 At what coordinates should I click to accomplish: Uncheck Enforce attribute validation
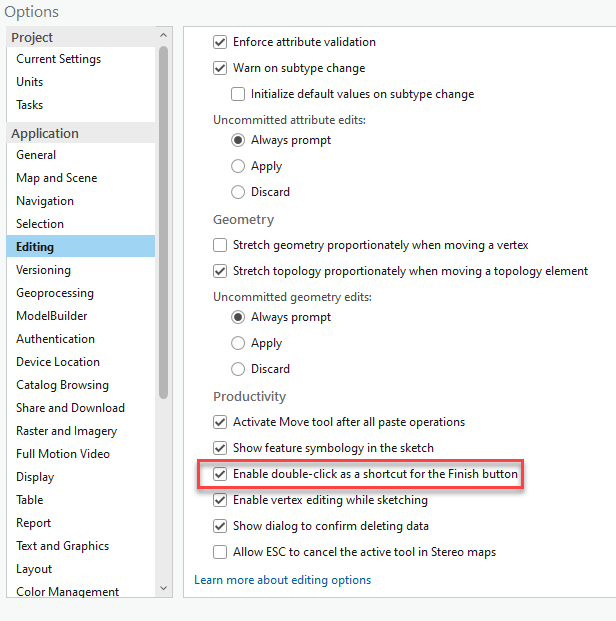[220, 42]
